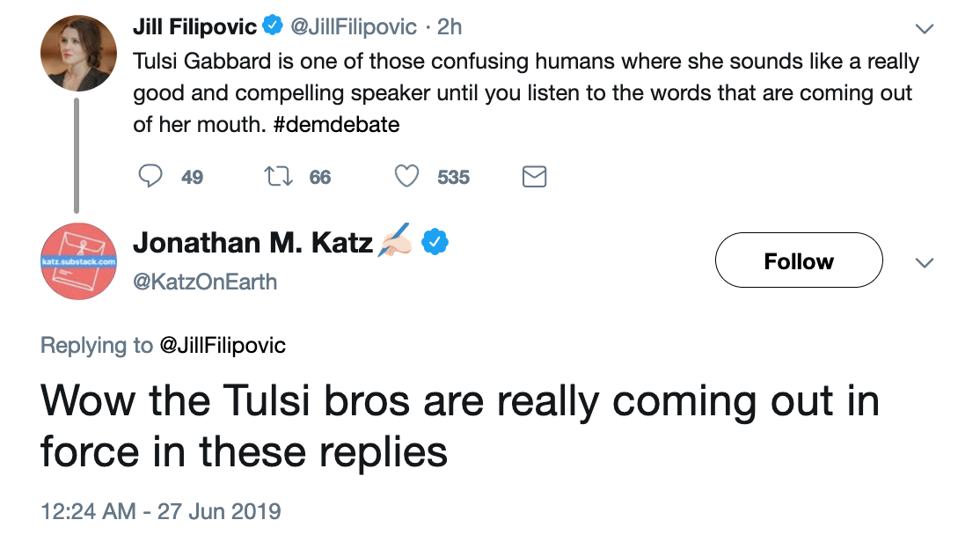Screen dimensions: 980x542
Task: Click the 2h tweet time link
Action: point(450,27)
